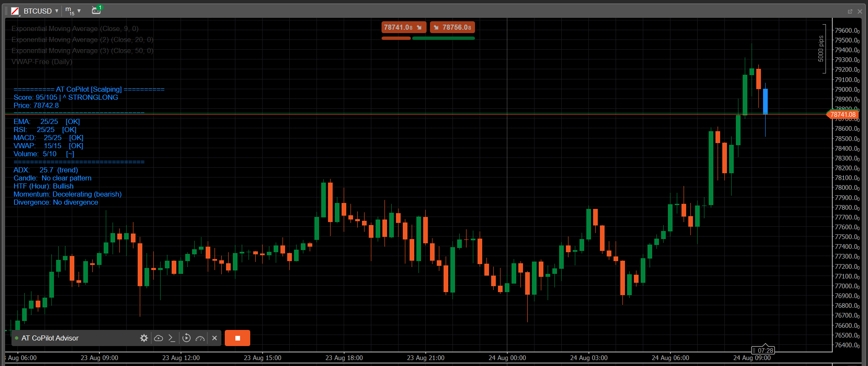Click the VWAP: 15/15 [OK] row
This screenshot has height=366, width=868.
[x=48, y=146]
